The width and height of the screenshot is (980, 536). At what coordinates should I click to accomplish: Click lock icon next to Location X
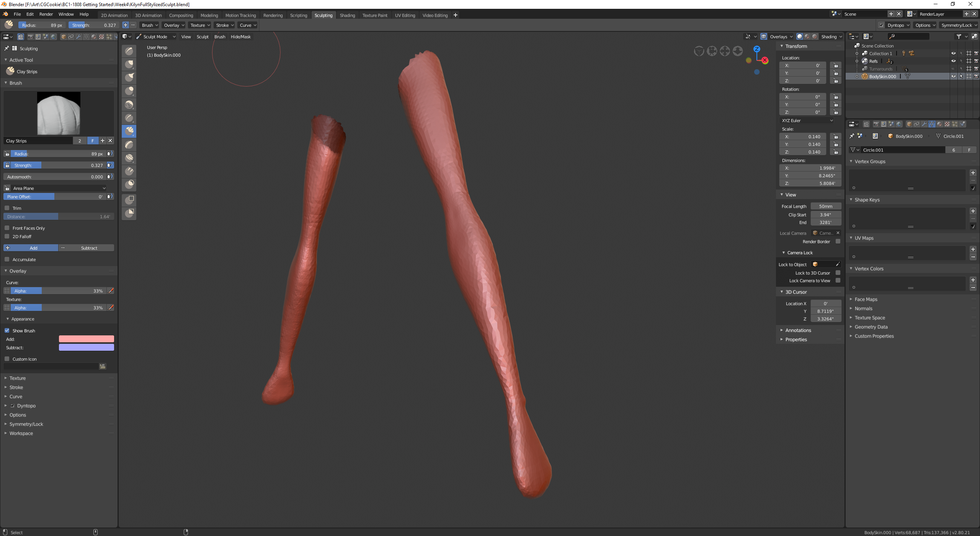(836, 65)
